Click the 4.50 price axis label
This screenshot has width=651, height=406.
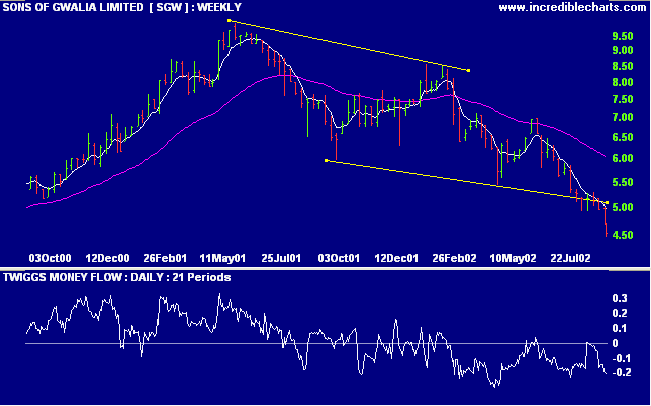click(623, 235)
